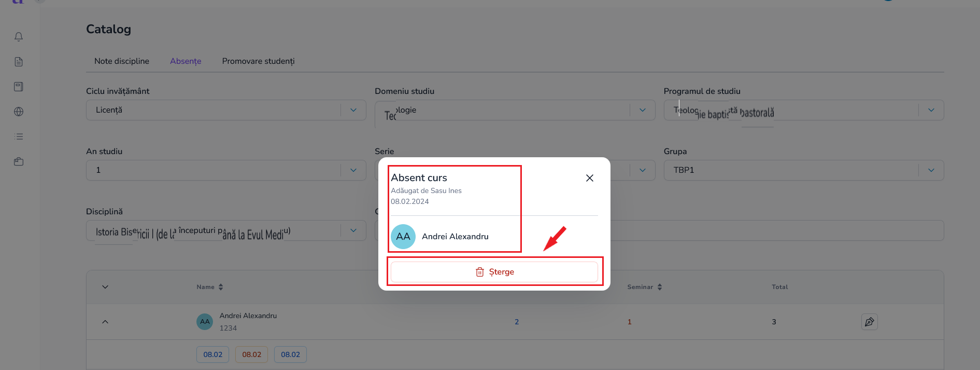Close the Absent curs dialog
Screen dimensions: 980x370
click(x=589, y=178)
